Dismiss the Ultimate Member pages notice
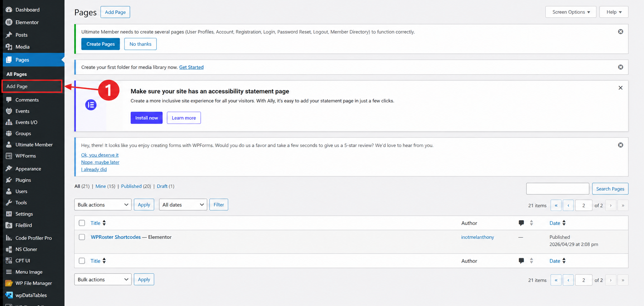Screen dimensions: 644x306 (621, 32)
